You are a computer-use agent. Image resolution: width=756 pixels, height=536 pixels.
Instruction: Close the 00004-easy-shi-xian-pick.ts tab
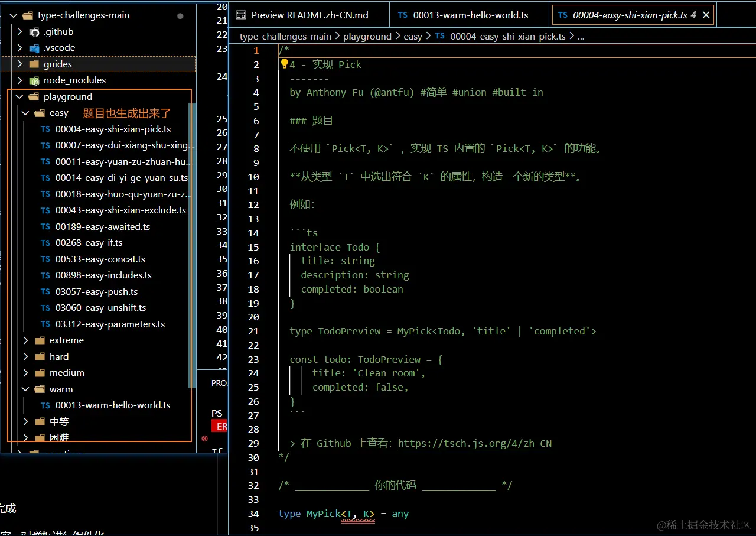[706, 15]
